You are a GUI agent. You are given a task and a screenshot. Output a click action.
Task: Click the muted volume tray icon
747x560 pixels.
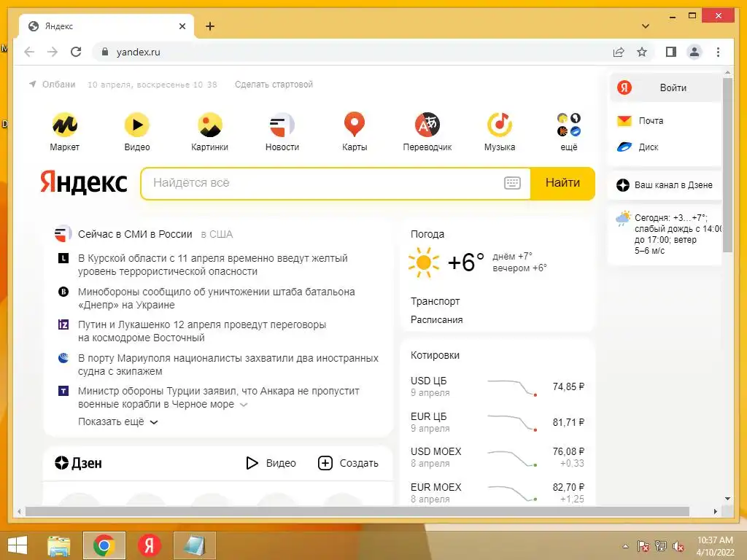678,546
